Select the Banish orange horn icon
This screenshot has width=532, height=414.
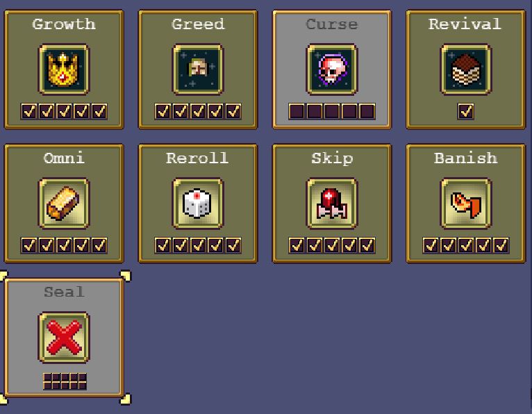(x=465, y=204)
